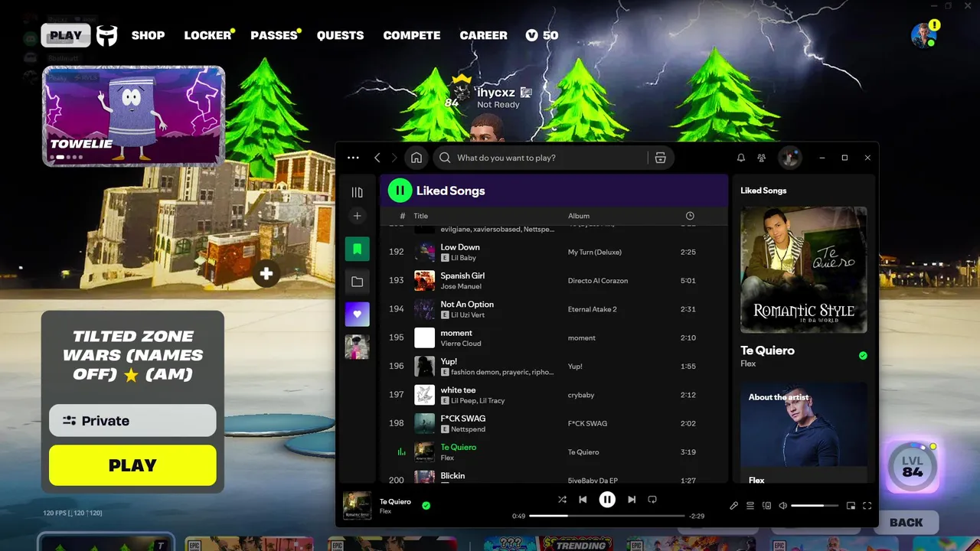Open the Spotify profile avatar menu
Image resolution: width=980 pixels, height=551 pixels.
pyautogui.click(x=789, y=158)
